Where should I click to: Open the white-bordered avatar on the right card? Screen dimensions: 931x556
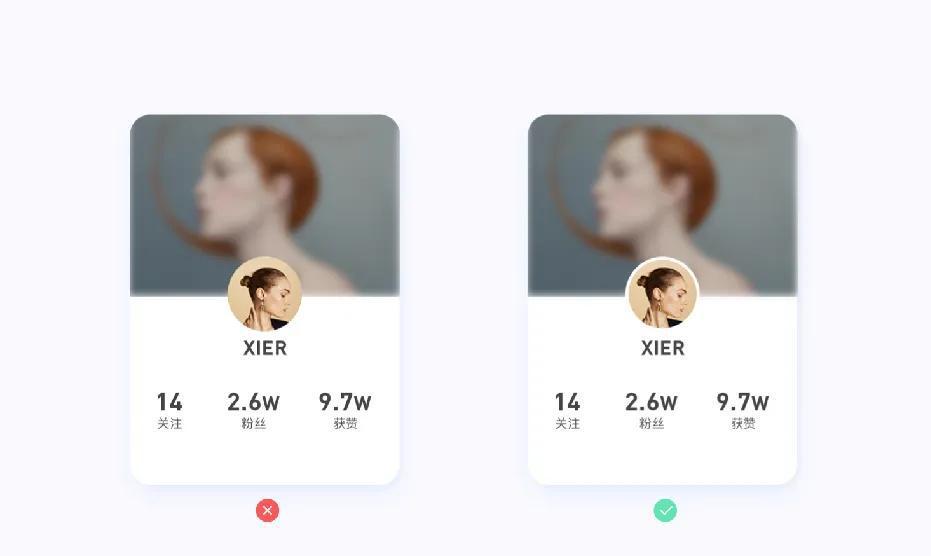pos(663,293)
